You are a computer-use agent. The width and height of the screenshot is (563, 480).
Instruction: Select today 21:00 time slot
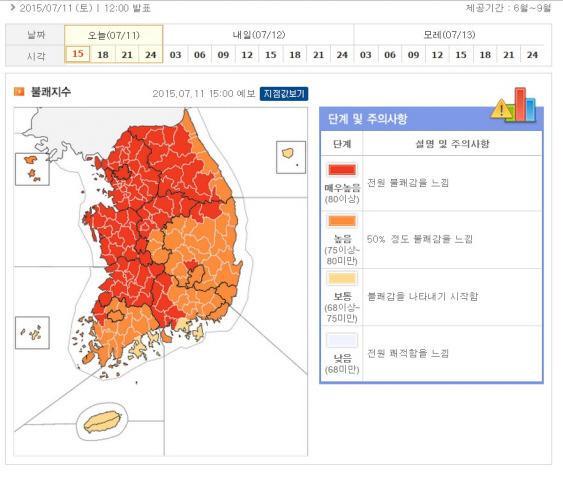(x=127, y=55)
